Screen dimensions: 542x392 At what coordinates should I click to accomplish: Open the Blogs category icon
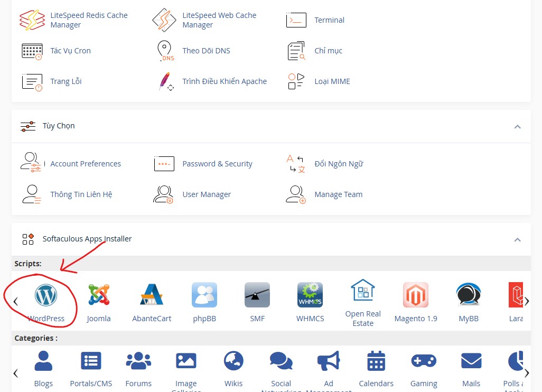coord(43,361)
